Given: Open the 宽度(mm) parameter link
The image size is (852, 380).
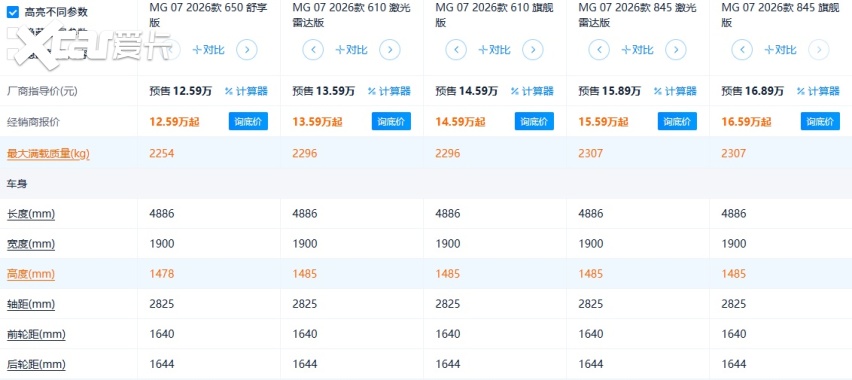Looking at the screenshot, I should (30, 244).
